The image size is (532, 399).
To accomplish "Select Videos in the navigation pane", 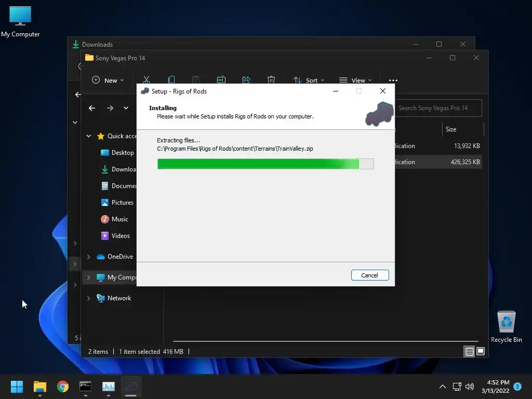I will pyautogui.click(x=116, y=236).
